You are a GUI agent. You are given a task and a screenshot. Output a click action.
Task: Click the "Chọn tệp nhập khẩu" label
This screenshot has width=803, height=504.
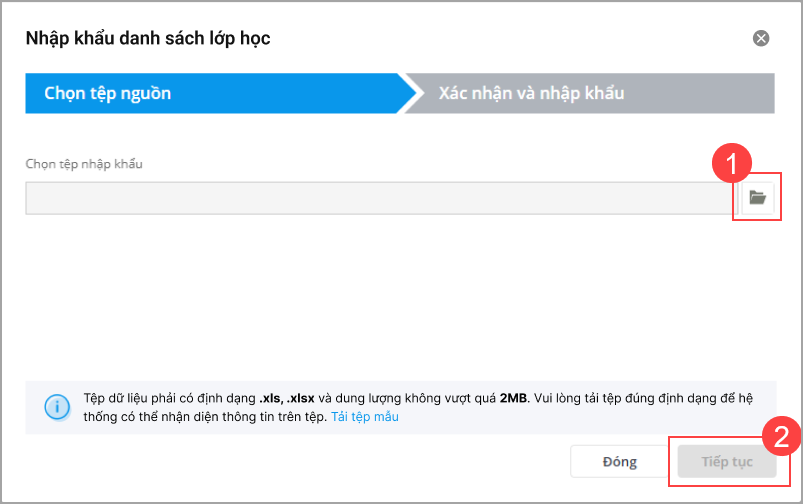pos(84,163)
